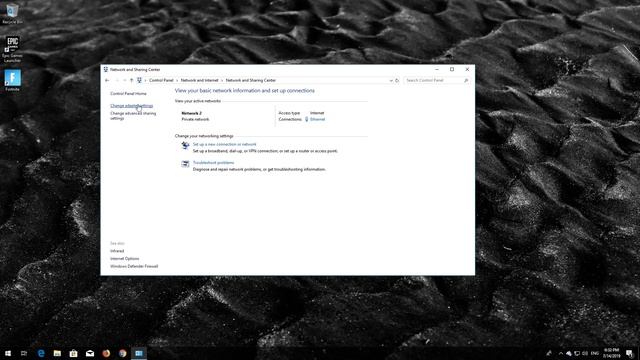Click the network icon in system tray
Screen dimensions: 640x360
click(577, 353)
